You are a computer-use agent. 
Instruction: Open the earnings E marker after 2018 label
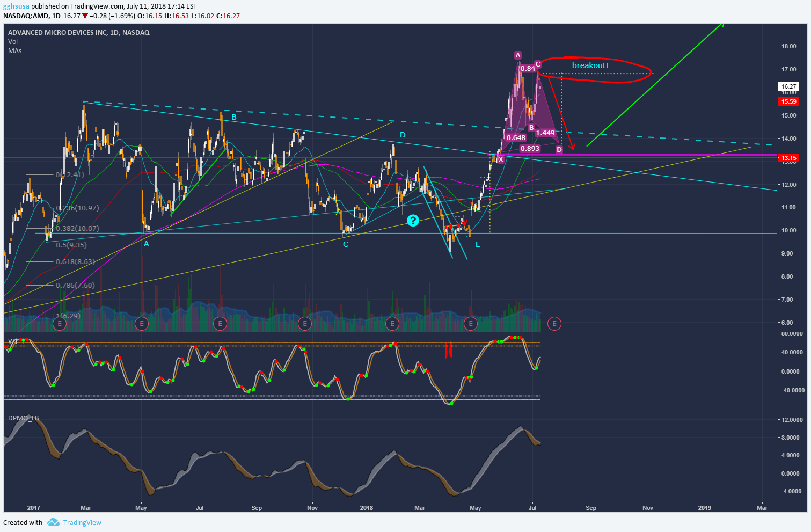tap(392, 323)
